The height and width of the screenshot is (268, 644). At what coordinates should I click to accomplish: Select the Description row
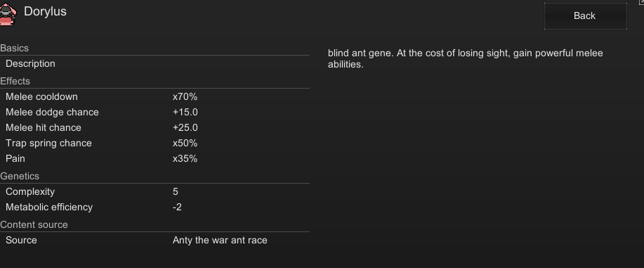155,64
